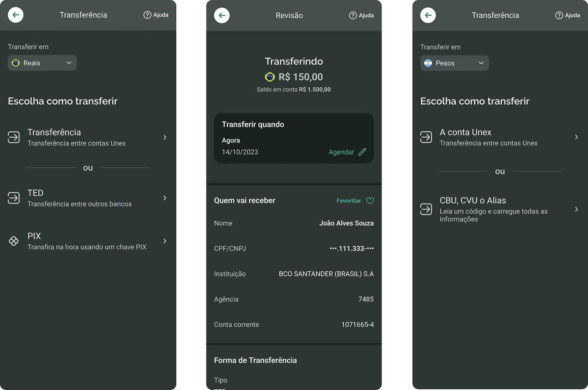
Task: Click the A conta Unex transfer icon
Action: pyautogui.click(x=426, y=137)
